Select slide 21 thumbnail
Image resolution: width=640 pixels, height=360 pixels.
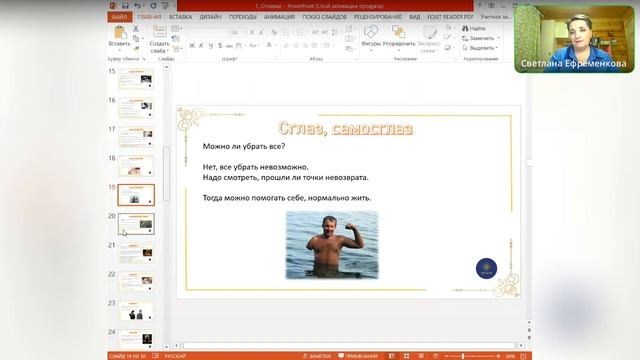click(136, 253)
